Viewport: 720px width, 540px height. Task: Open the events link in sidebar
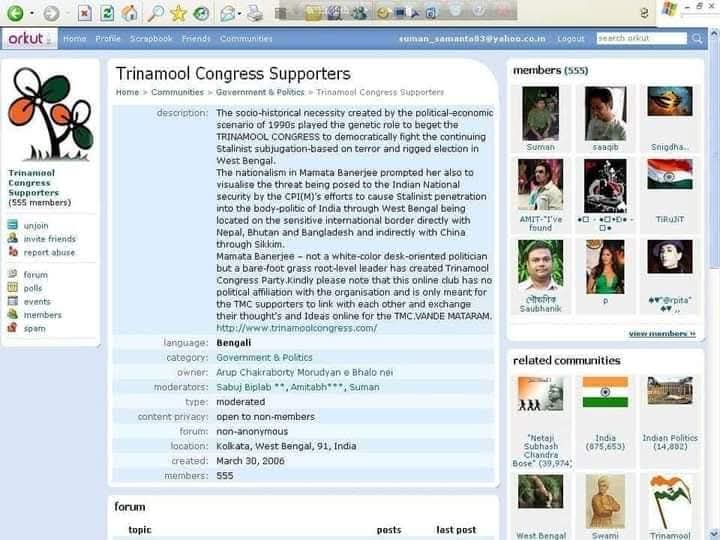click(37, 302)
